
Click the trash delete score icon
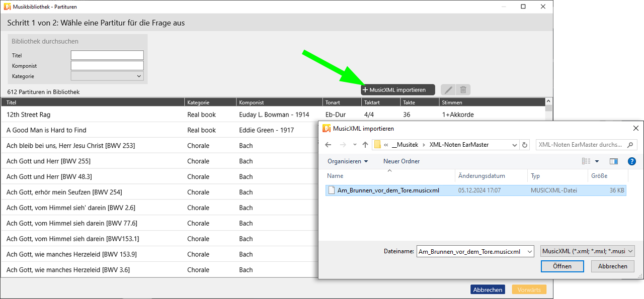[463, 90]
